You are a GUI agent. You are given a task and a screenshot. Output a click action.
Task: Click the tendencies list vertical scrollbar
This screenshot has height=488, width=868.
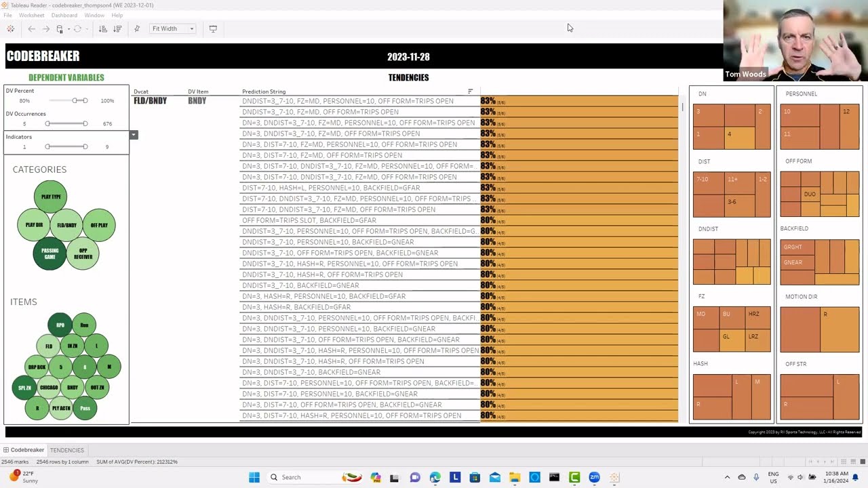click(x=682, y=107)
